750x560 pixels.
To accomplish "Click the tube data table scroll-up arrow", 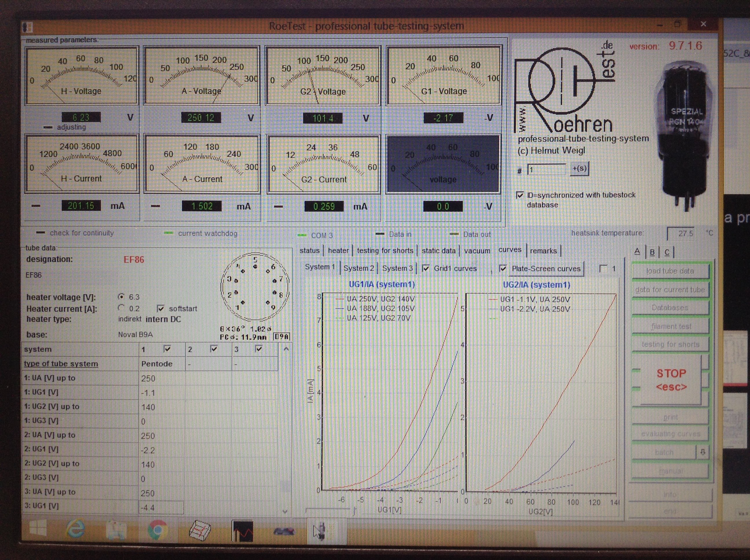I will (286, 349).
